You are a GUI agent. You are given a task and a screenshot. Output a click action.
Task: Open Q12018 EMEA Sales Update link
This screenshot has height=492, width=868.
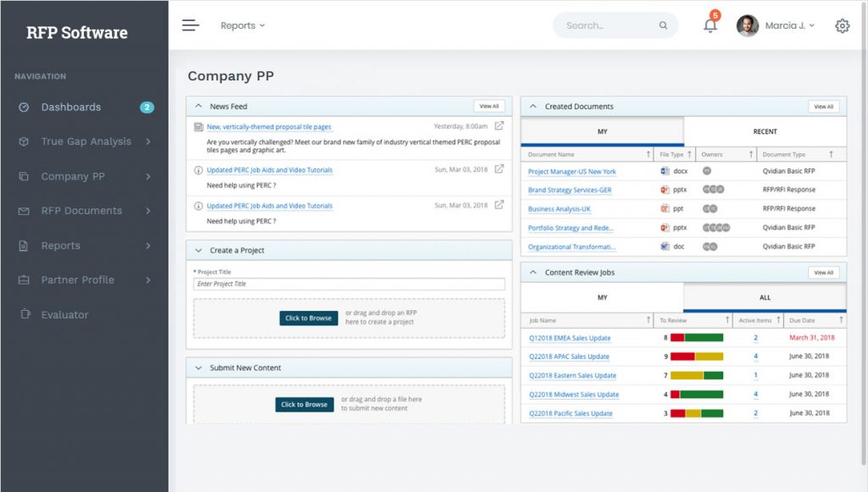tap(568, 338)
